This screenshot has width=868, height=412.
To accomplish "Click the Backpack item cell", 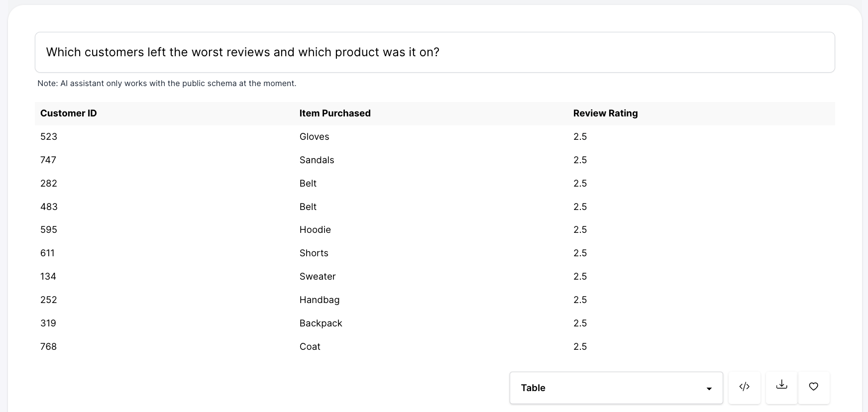I will (x=321, y=323).
